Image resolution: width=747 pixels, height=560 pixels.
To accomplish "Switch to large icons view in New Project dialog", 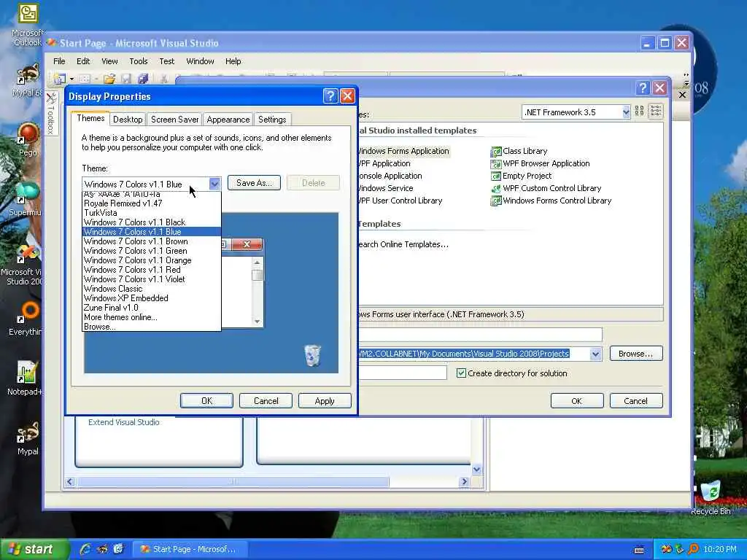I will click(639, 112).
